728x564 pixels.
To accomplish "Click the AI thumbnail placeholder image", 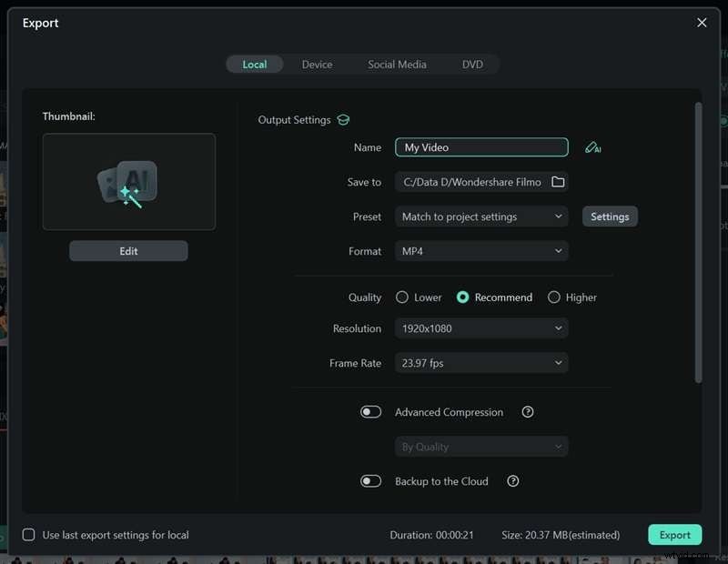I will [x=129, y=182].
